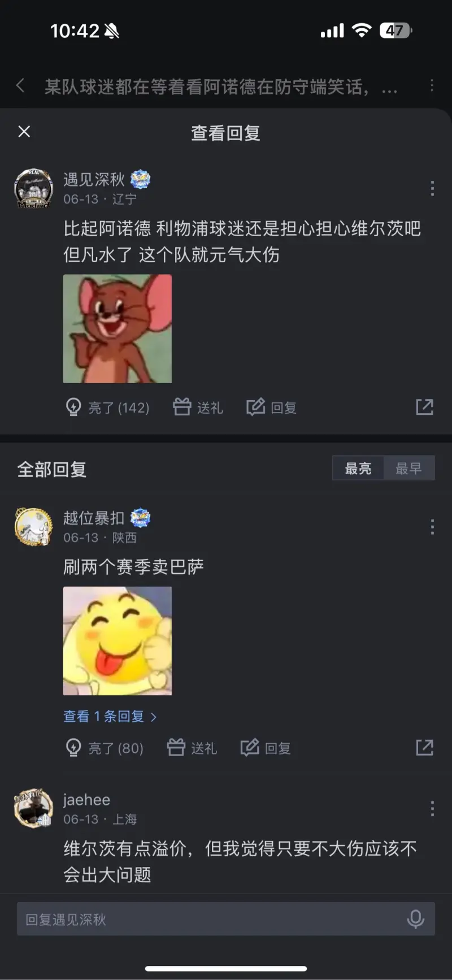Screen dimensions: 452x980
Task: Open the Jerry mouse image thumbnail
Action: [118, 329]
